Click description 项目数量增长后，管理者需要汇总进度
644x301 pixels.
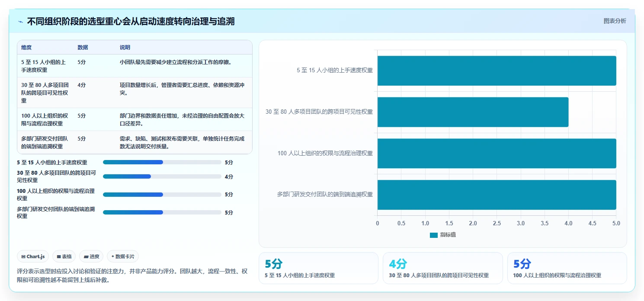tap(183, 89)
